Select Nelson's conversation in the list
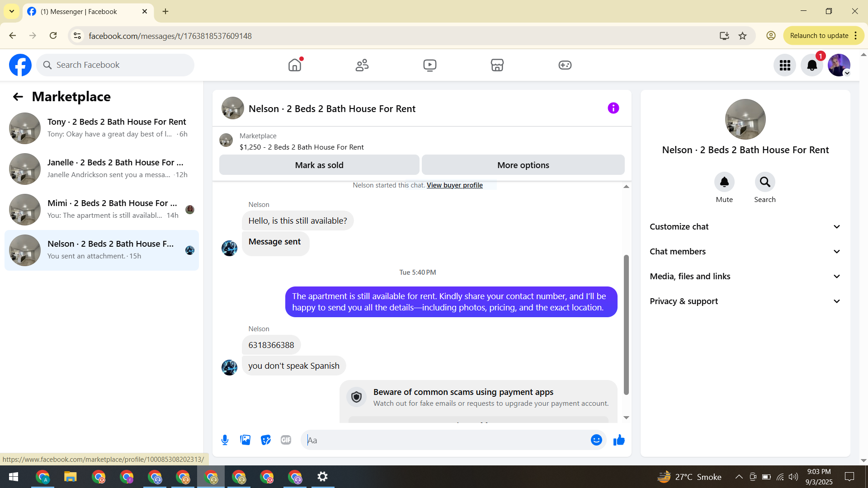The width and height of the screenshot is (868, 488). (102, 250)
